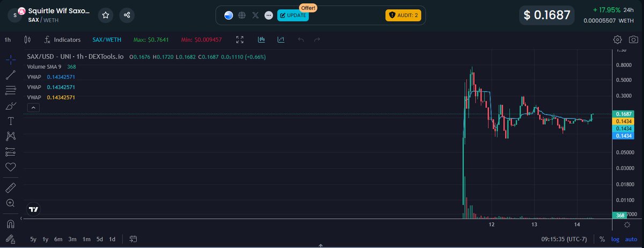
Task: Click the Max: $0.7641 label
Action: point(152,40)
